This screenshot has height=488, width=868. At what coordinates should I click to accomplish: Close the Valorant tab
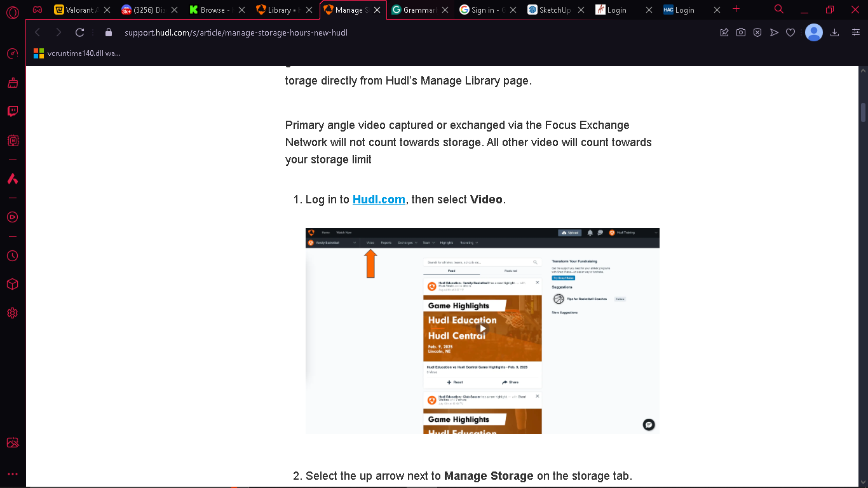click(x=107, y=10)
